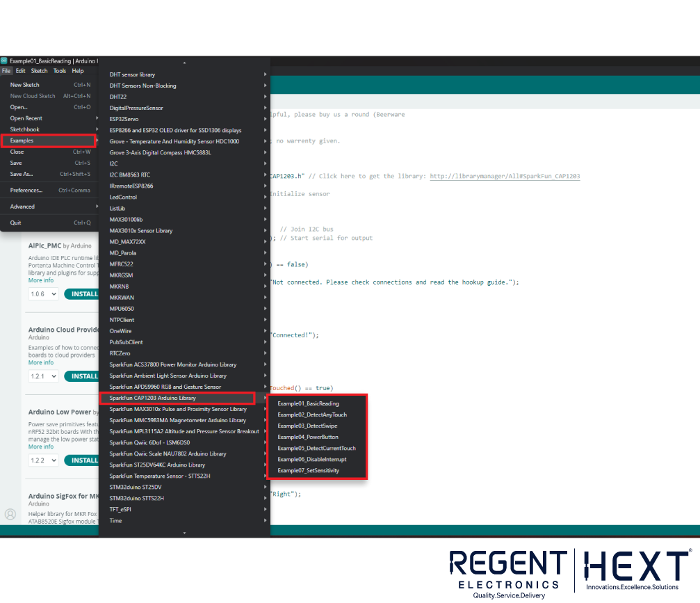Expand IRremoteESP8266 examples
The image size is (700, 603).
click(x=184, y=186)
